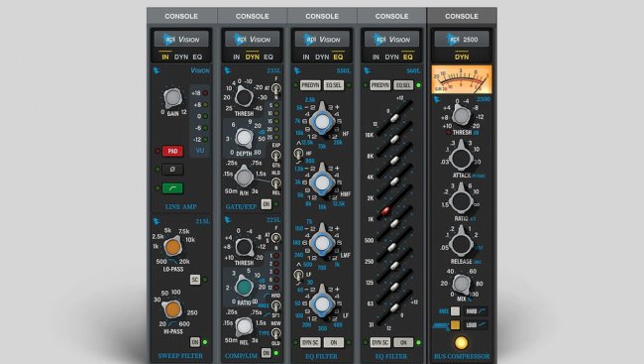Click the DEPTH knob on the gate

[x=244, y=138]
